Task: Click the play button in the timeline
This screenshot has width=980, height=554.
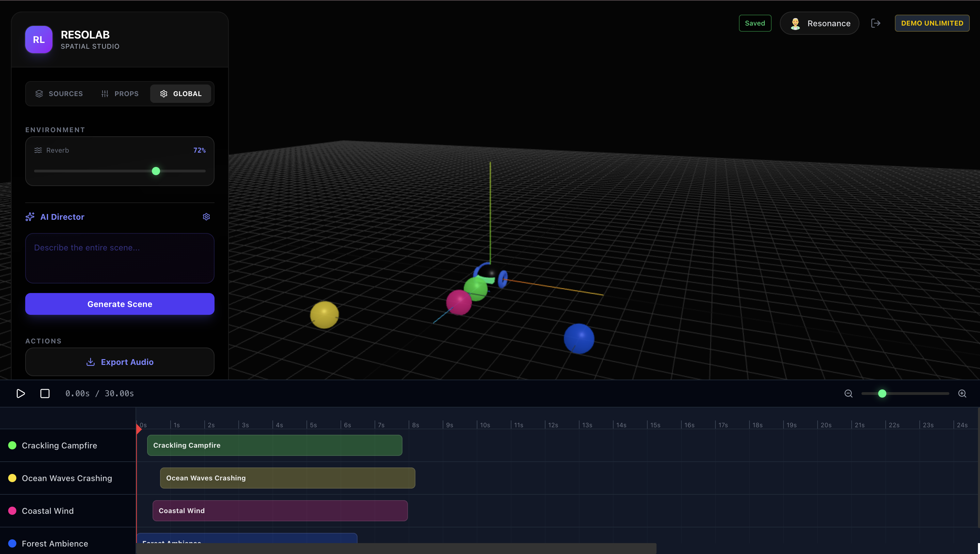Action: click(x=20, y=393)
